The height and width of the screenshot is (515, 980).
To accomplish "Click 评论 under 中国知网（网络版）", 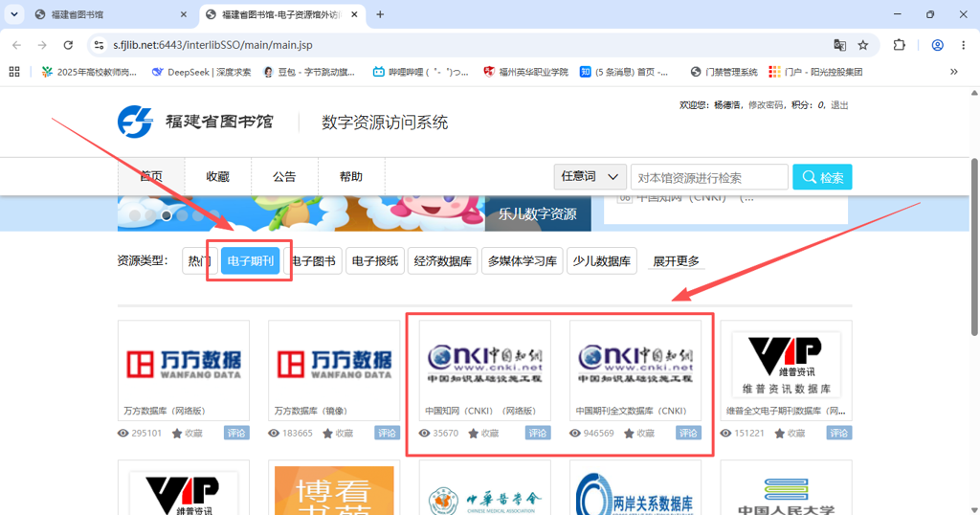I will (538, 433).
